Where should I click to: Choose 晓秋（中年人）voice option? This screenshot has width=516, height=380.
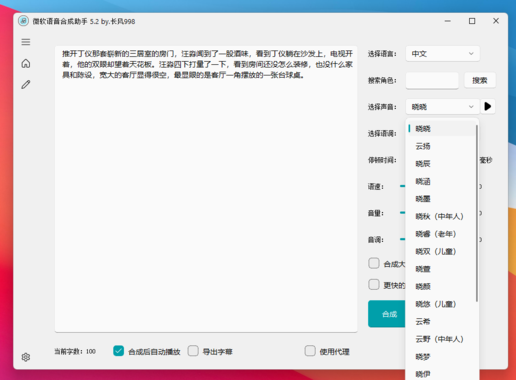tap(441, 216)
